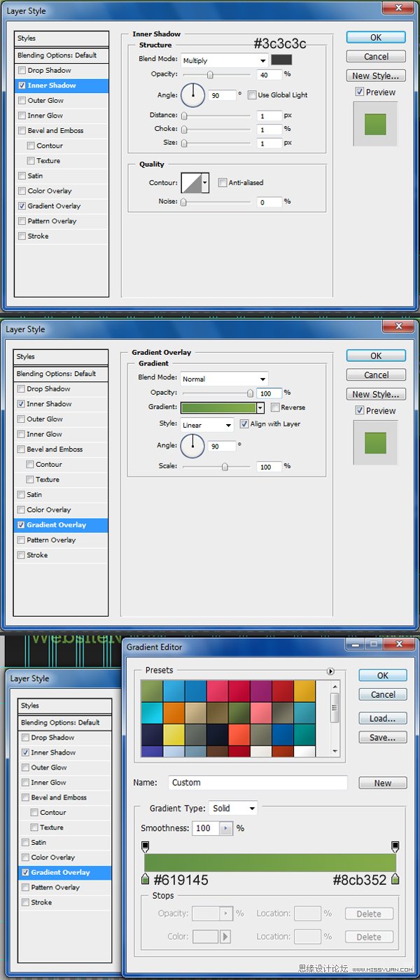Pick the golden-yellow preset ending the first preset row

[x=304, y=692]
